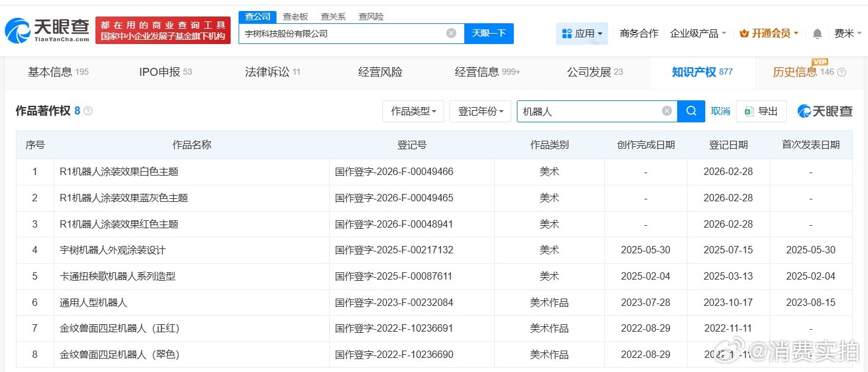Switch to the 查关系 search tab
868x372 pixels.
(x=333, y=17)
